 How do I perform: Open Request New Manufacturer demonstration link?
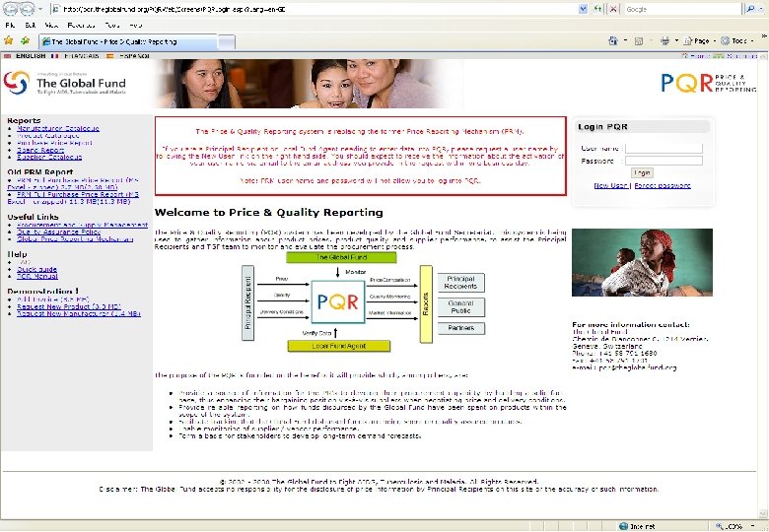(x=79, y=313)
